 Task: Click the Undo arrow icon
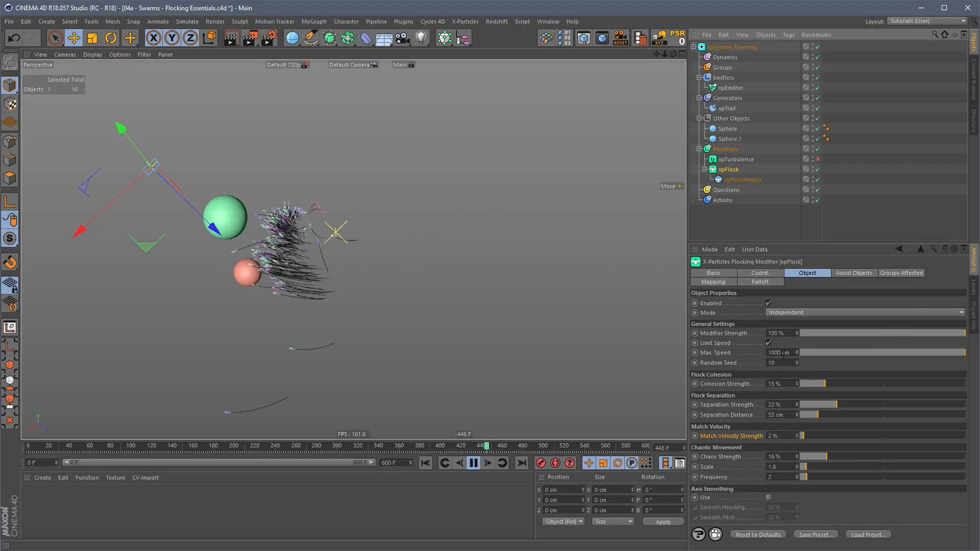pos(14,38)
